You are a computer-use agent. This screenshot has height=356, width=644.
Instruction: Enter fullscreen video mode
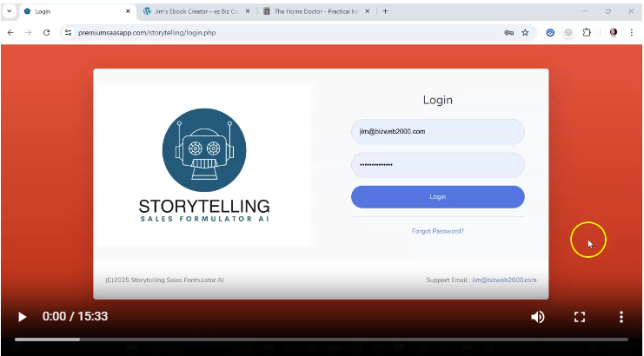[580, 317]
